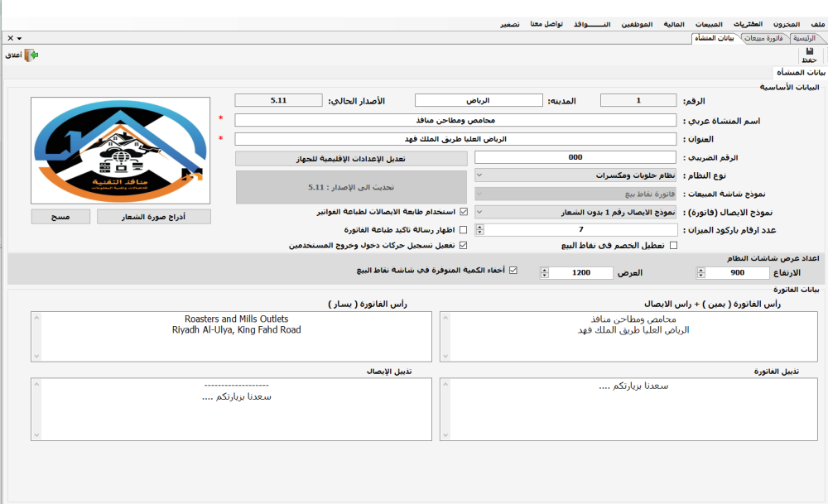Open the نوع النظام dropdown

[x=481, y=175]
